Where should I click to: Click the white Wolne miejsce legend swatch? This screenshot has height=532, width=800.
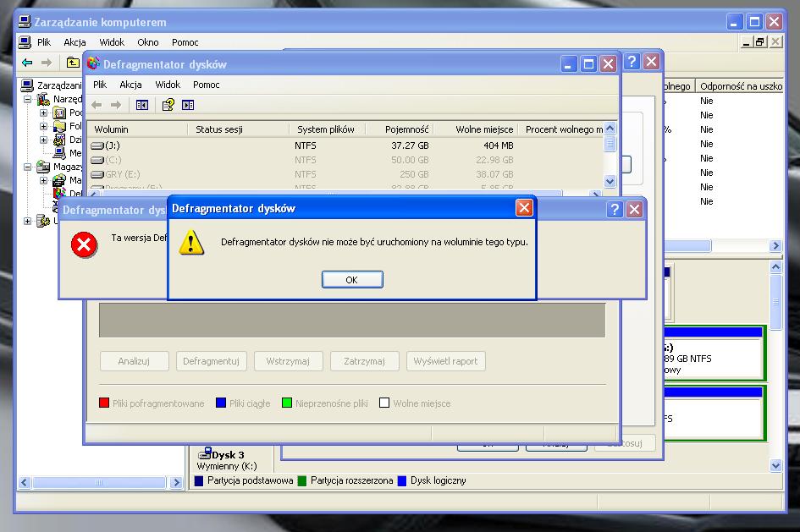[x=384, y=403]
